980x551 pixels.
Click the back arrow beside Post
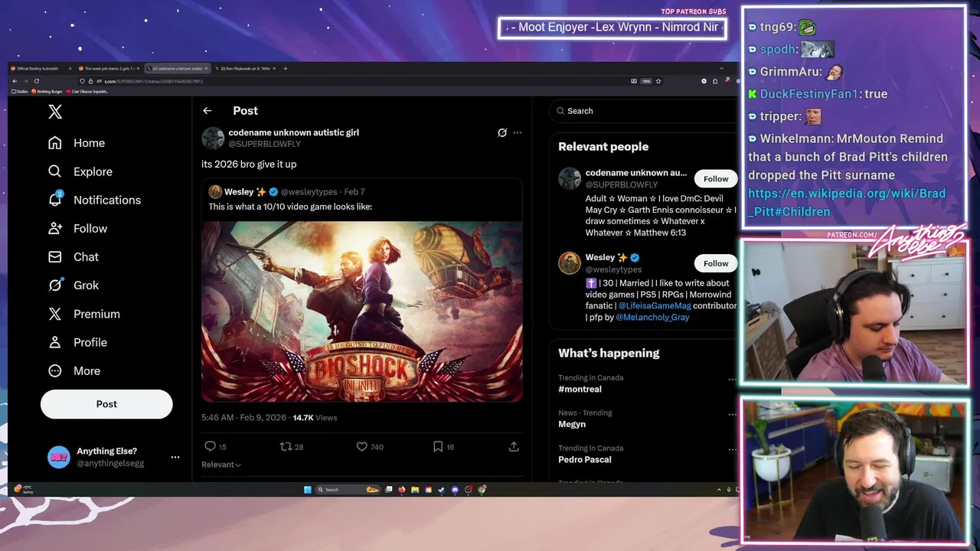[x=207, y=111]
